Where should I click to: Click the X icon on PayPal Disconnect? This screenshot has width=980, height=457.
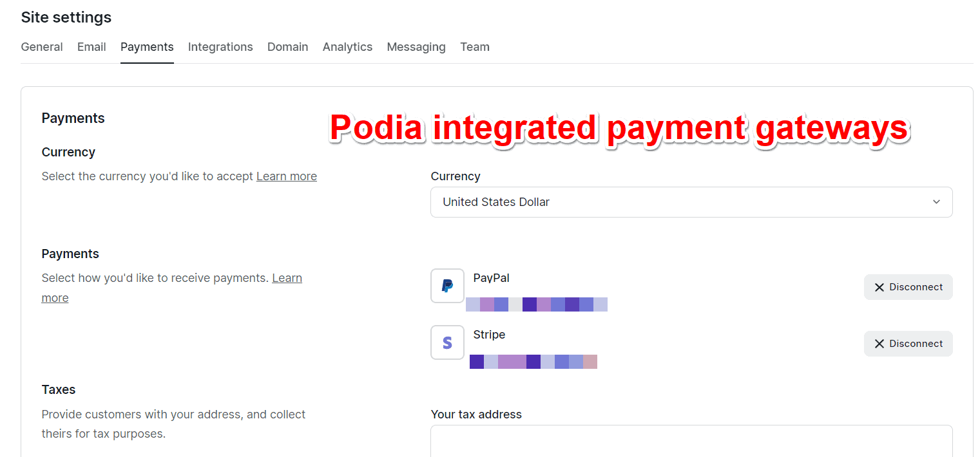click(x=879, y=287)
